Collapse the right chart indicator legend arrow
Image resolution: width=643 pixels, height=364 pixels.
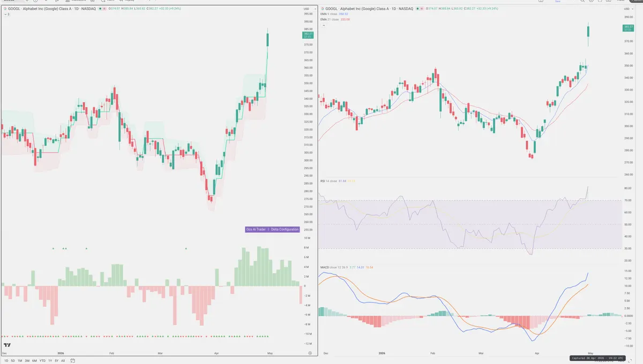point(323,26)
